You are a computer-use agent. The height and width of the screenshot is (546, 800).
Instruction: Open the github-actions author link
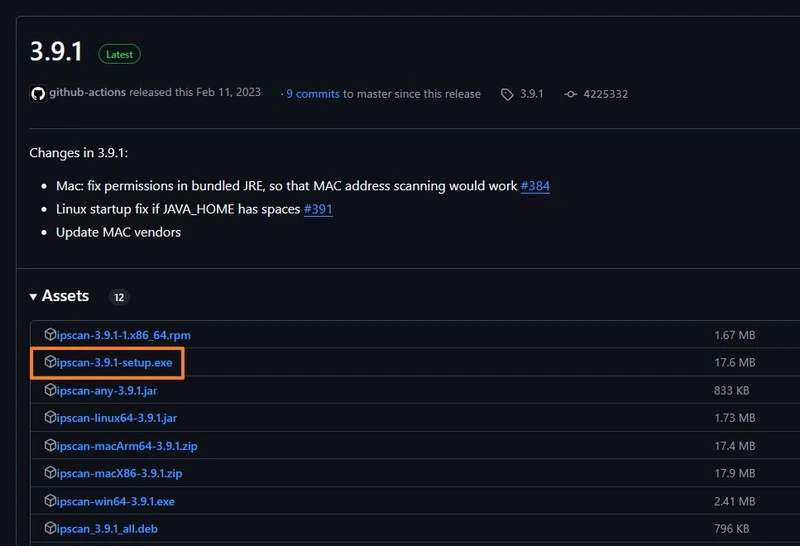click(87, 92)
